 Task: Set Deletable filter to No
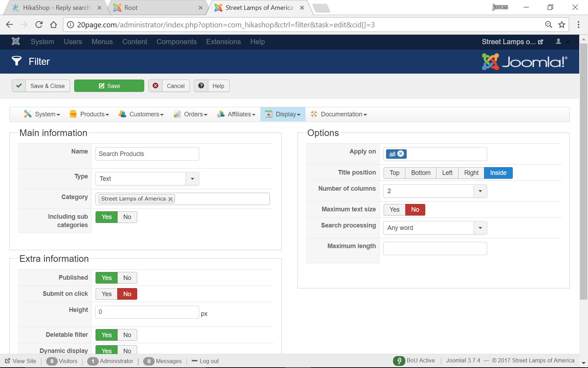coord(127,335)
